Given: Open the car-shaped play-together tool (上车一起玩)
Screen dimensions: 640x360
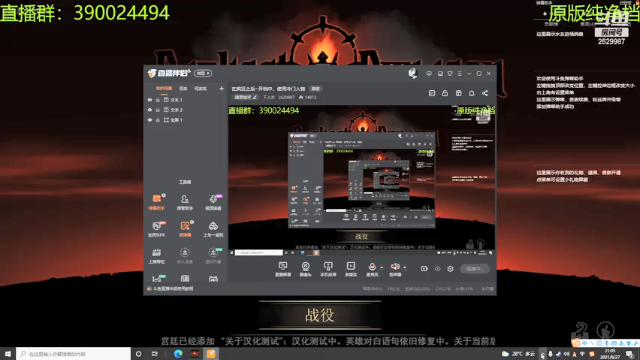Looking at the screenshot, I should click(x=213, y=229).
